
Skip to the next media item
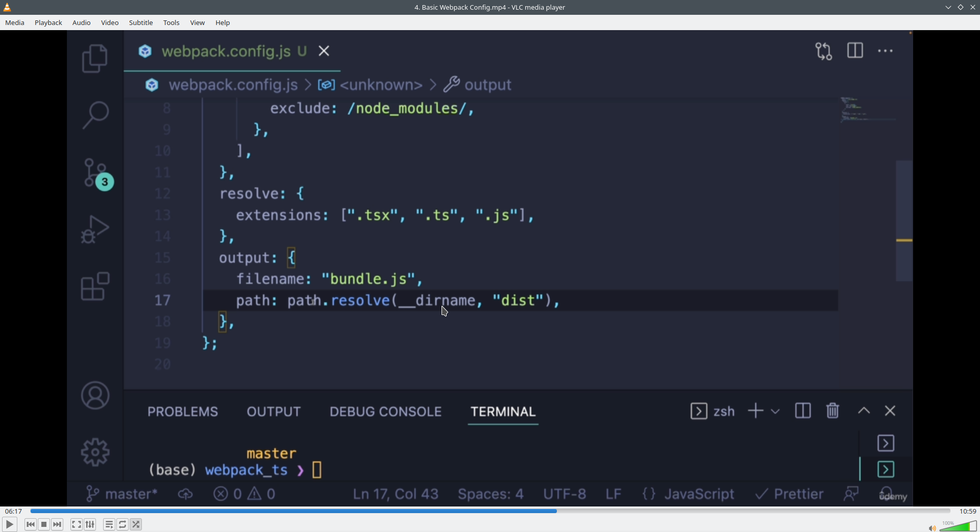pyautogui.click(x=58, y=524)
